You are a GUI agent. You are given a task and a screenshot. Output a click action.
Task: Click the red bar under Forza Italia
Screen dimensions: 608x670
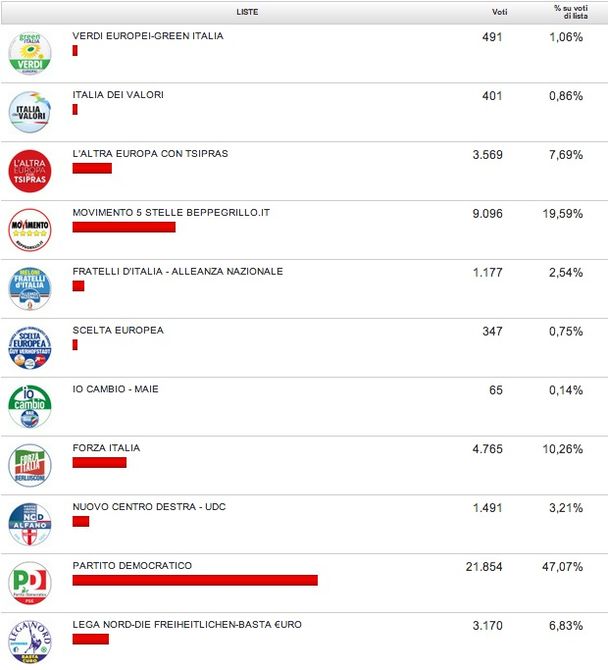click(x=99, y=462)
